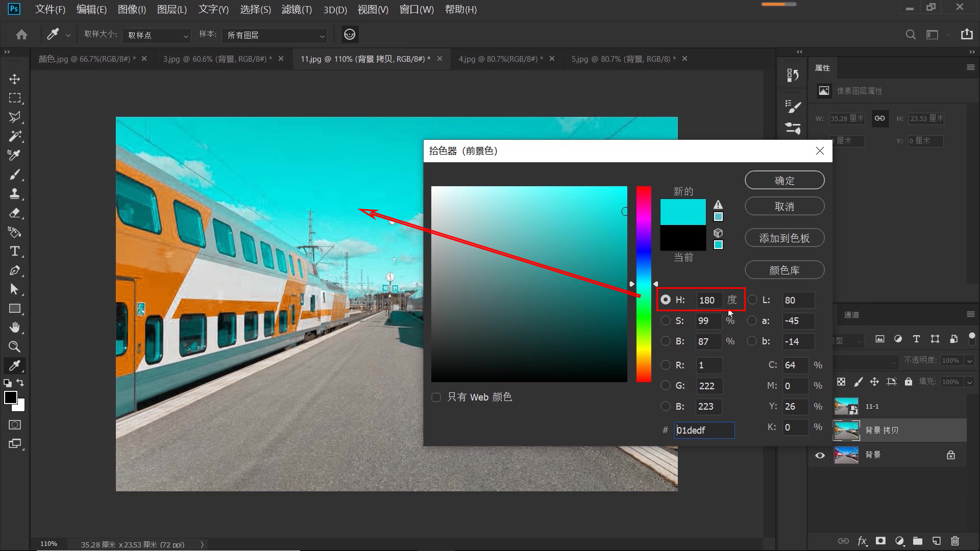The height and width of the screenshot is (551, 980).
Task: Click the hex code input field 01dedf
Action: click(x=704, y=430)
